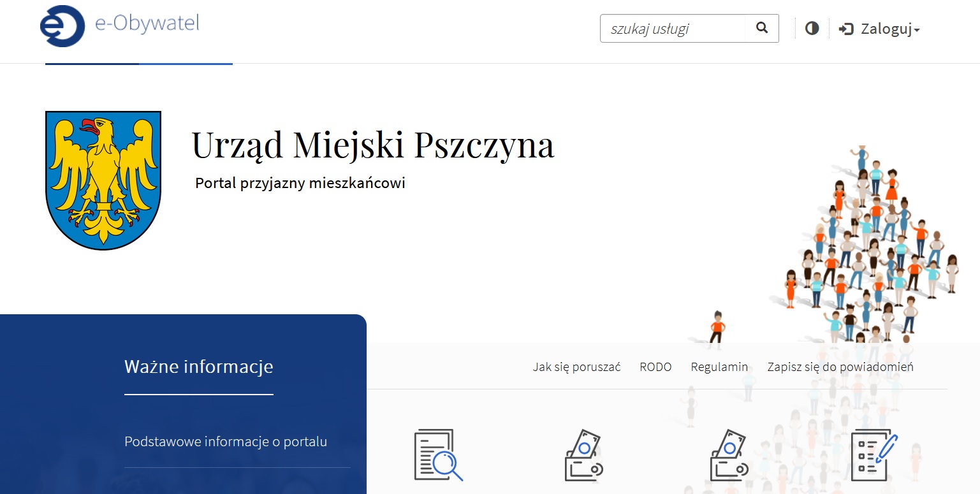
Task: Click the checklist with pen icon
Action: pyautogui.click(x=874, y=454)
